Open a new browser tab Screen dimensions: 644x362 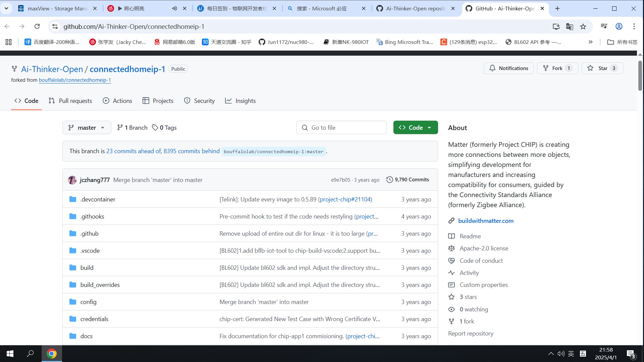(557, 8)
